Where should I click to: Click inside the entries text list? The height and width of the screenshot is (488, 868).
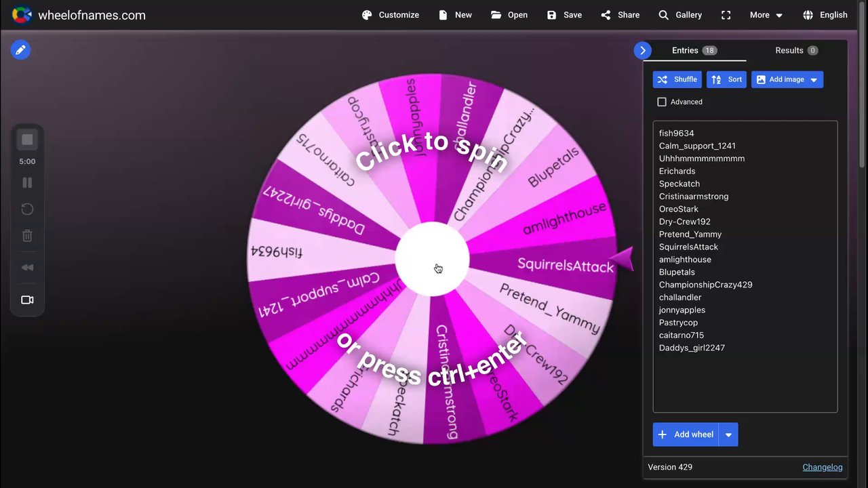tap(745, 266)
